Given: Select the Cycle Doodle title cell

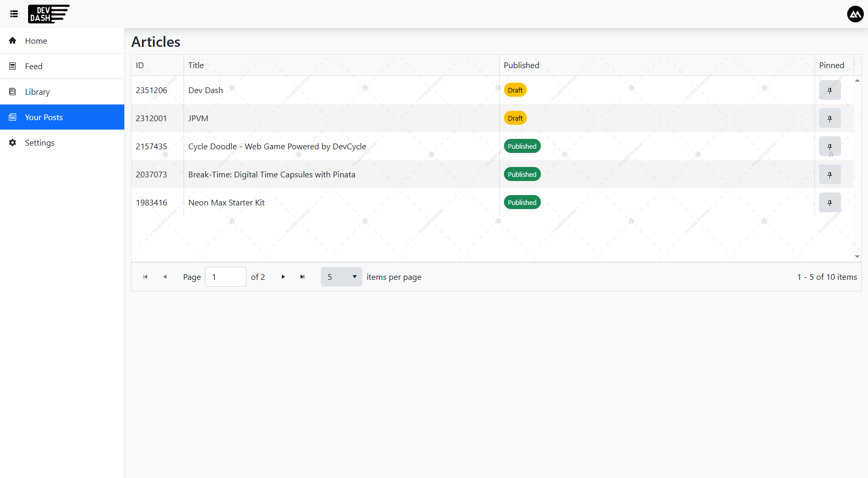Looking at the screenshot, I should pyautogui.click(x=342, y=146).
